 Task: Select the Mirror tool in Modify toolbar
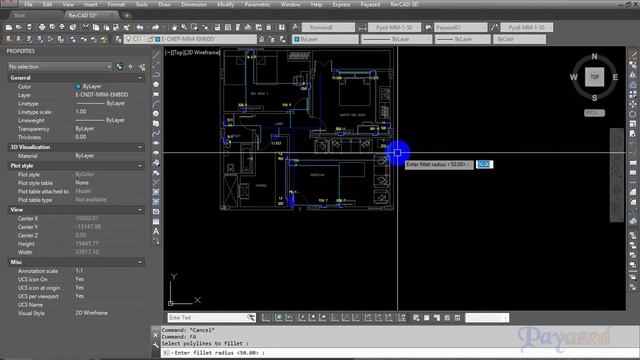(633, 74)
